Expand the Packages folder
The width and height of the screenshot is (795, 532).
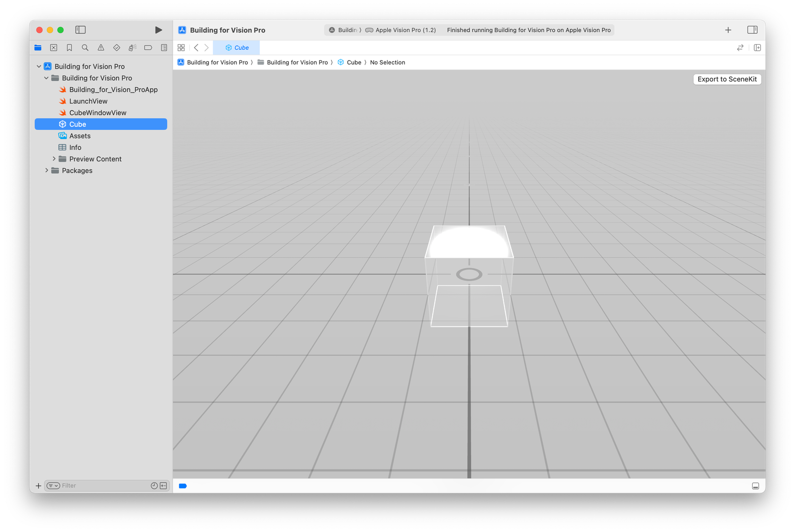tap(47, 170)
